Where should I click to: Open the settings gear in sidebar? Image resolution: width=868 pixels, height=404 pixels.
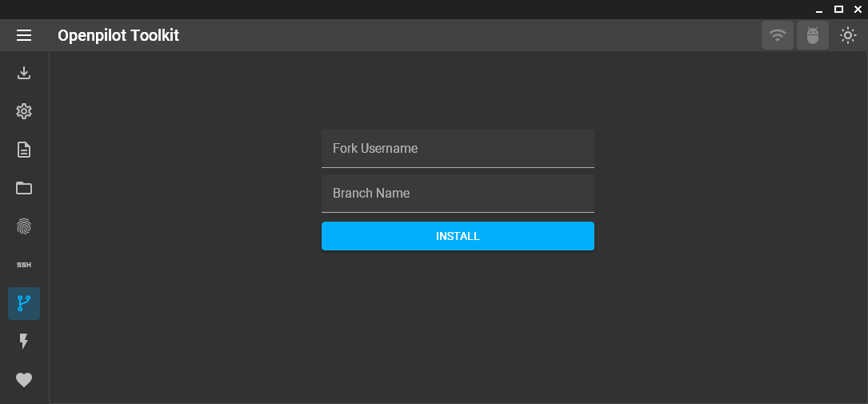tap(24, 111)
